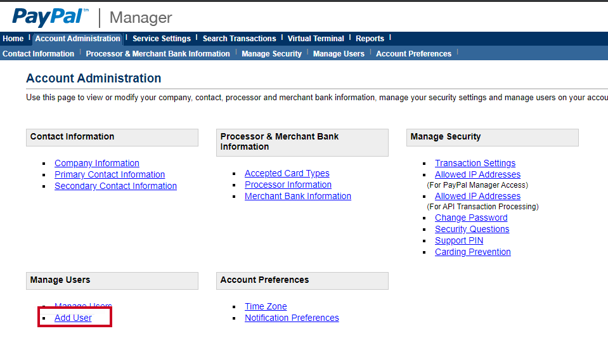Screen dimensions: 608x364
Task: Open the Time Zone link
Action: coord(266,307)
